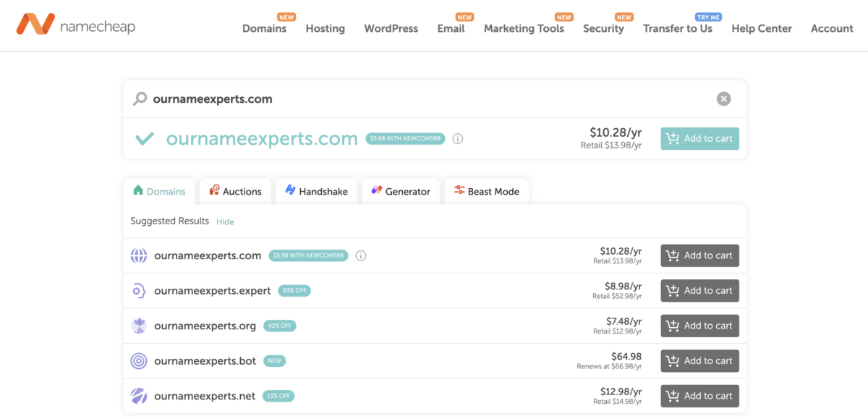
Task: Open the Domains menu in the navigation
Action: [x=265, y=28]
